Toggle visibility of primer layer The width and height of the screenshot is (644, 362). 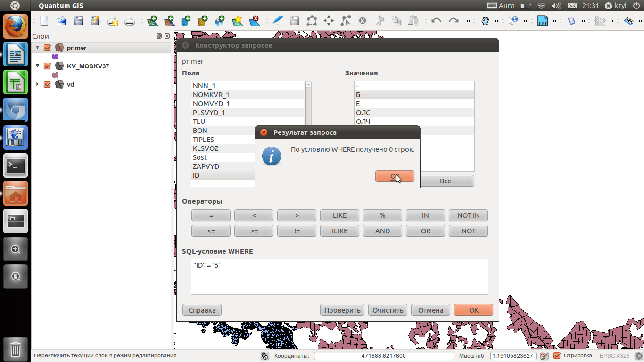pos(47,48)
